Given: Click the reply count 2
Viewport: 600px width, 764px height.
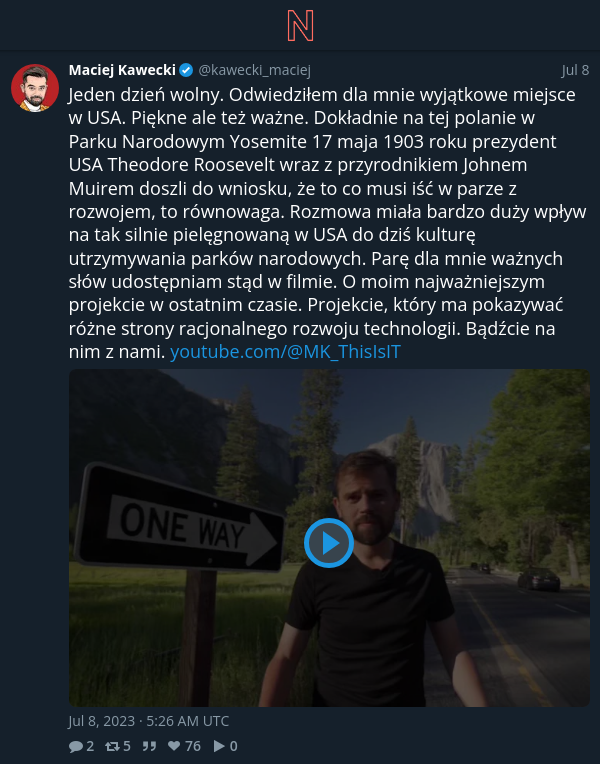Looking at the screenshot, I should tap(90, 746).
